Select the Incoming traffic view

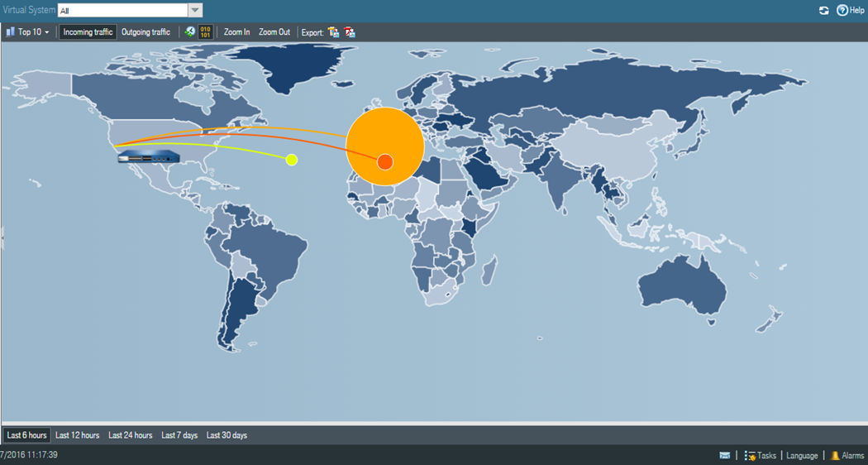coord(88,32)
